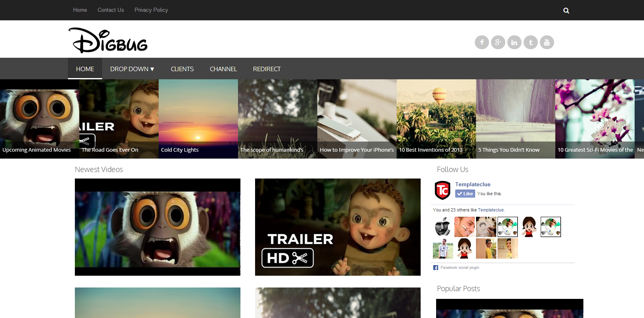The height and width of the screenshot is (318, 644).
Task: Open the Contact Us link
Action: pos(111,10)
